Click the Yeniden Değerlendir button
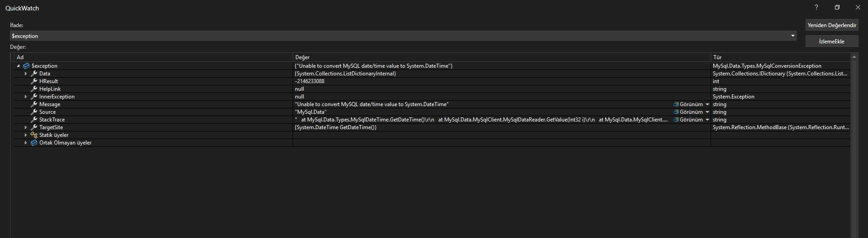The width and height of the screenshot is (868, 238). tap(832, 25)
